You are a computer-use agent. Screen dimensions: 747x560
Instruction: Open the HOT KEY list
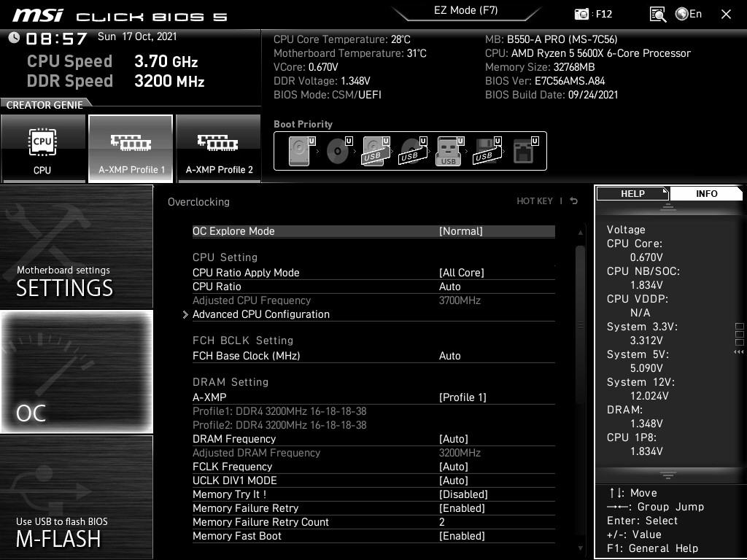(535, 201)
